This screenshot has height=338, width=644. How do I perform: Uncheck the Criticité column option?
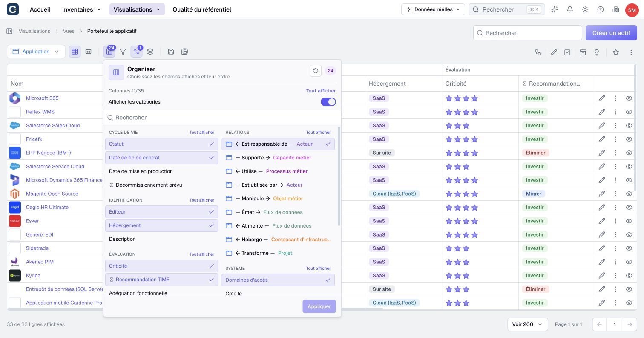point(162,266)
